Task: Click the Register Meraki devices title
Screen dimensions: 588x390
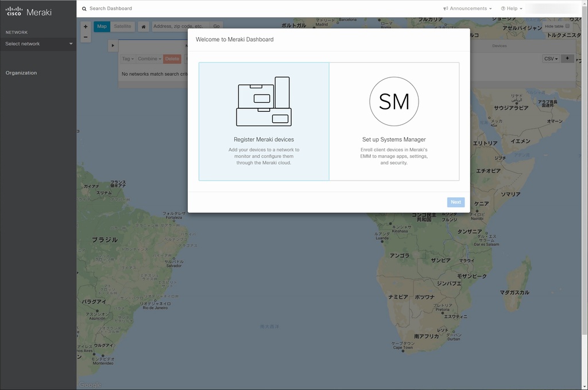Action: [x=264, y=139]
